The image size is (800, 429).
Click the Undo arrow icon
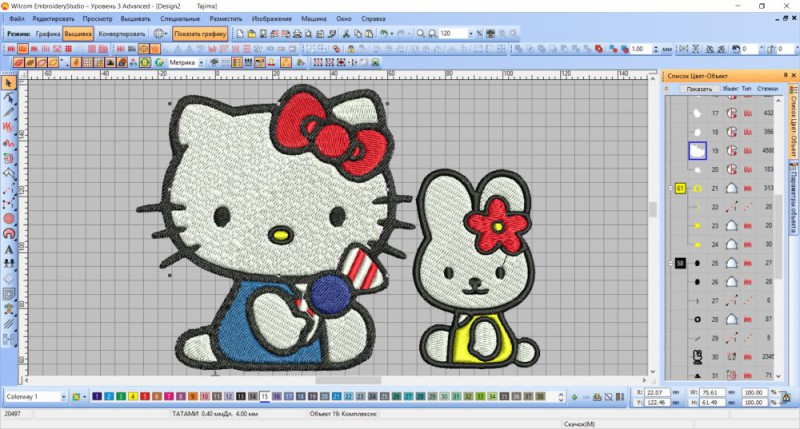point(383,34)
